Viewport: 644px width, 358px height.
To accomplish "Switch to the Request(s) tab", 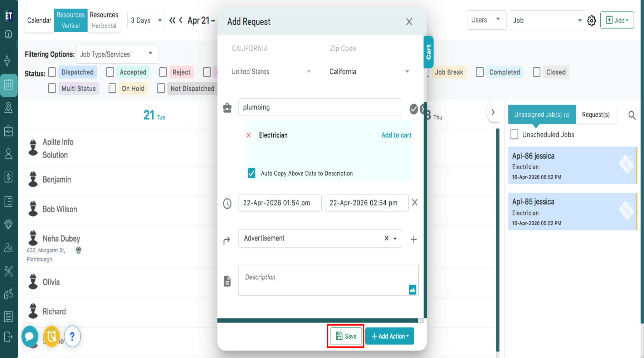I will pyautogui.click(x=596, y=115).
